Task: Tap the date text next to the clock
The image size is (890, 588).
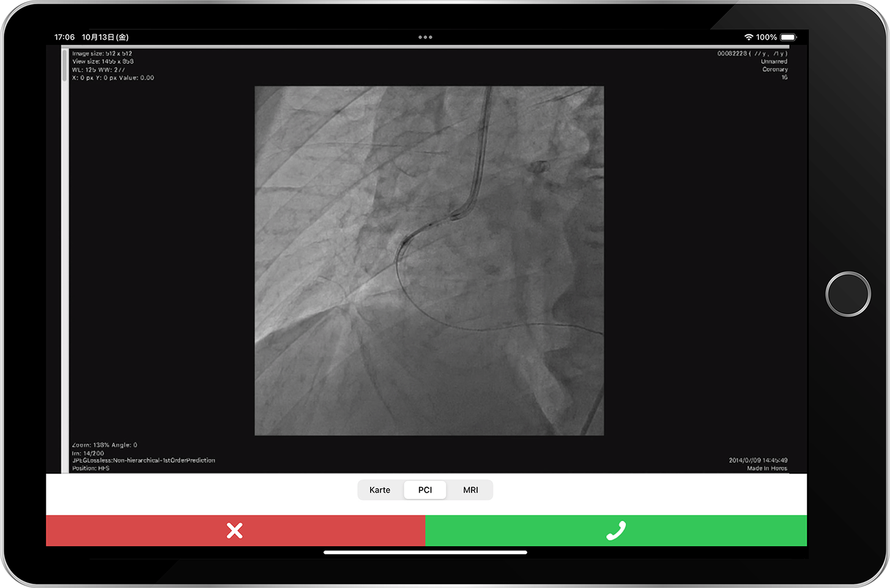Action: (105, 37)
